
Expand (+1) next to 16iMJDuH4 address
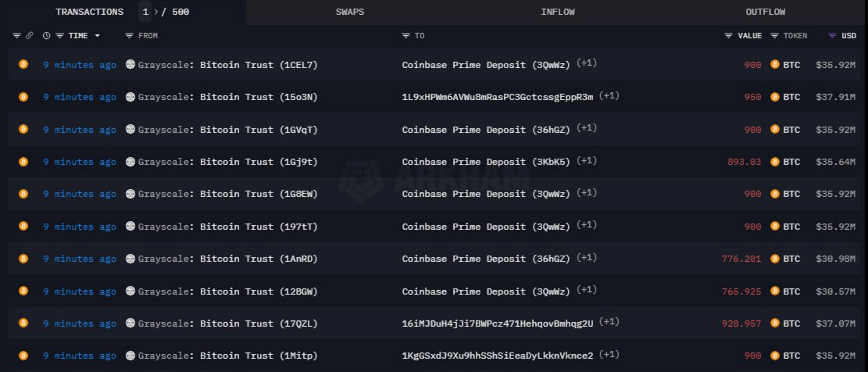point(609,322)
